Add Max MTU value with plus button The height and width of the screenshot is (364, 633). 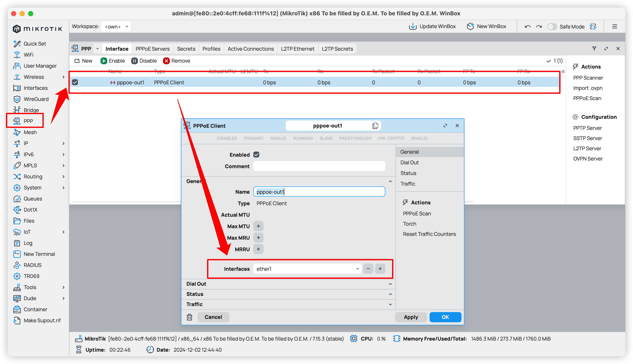click(x=258, y=226)
